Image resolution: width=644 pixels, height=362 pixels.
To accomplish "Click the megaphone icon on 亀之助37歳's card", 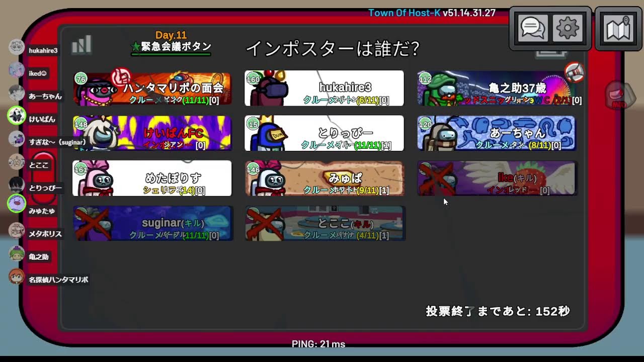I will coord(574,72).
